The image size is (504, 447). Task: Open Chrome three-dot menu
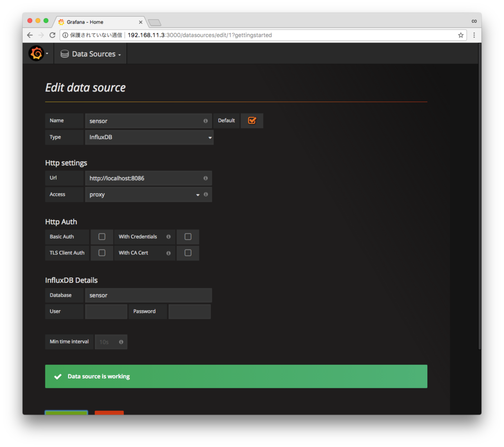[x=474, y=35]
